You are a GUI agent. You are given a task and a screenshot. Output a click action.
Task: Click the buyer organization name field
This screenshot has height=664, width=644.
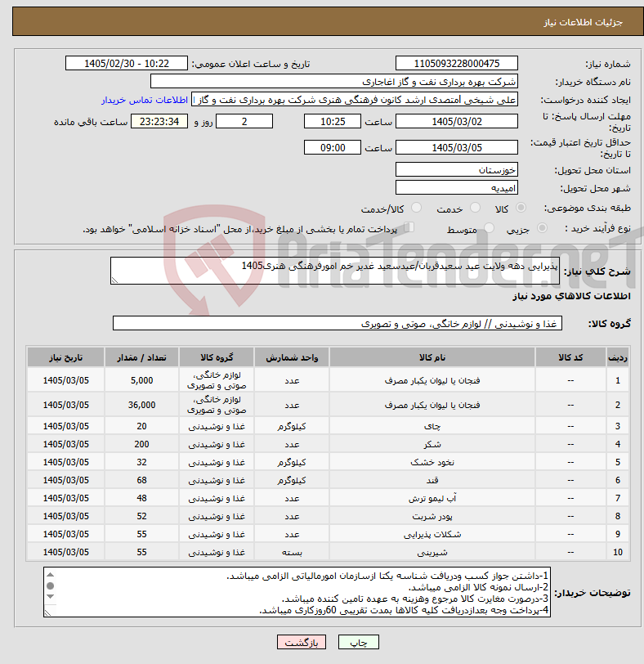333,82
